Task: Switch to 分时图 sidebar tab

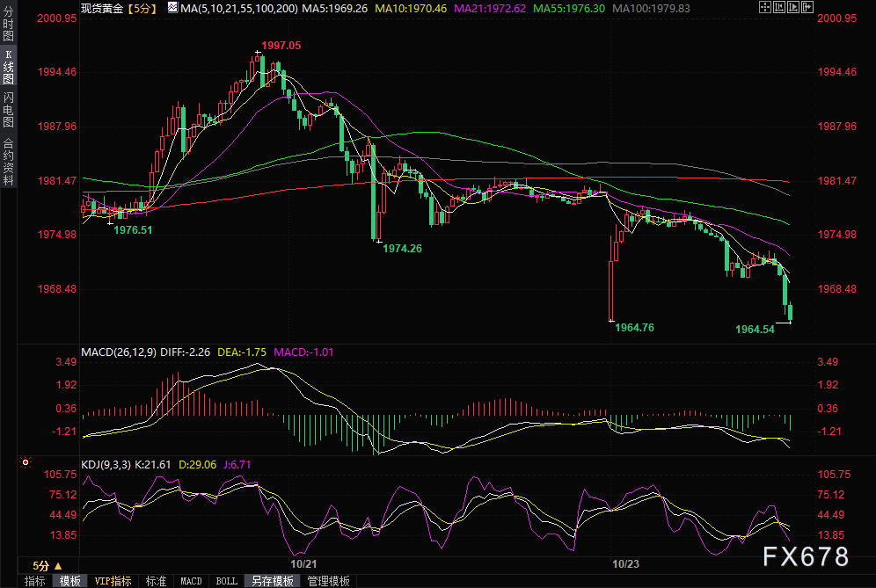Action: click(x=9, y=24)
